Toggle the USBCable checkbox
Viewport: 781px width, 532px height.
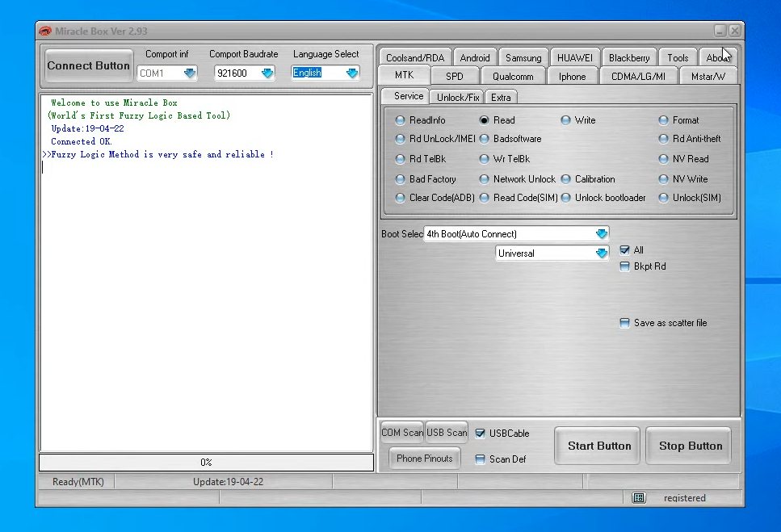pyautogui.click(x=481, y=434)
